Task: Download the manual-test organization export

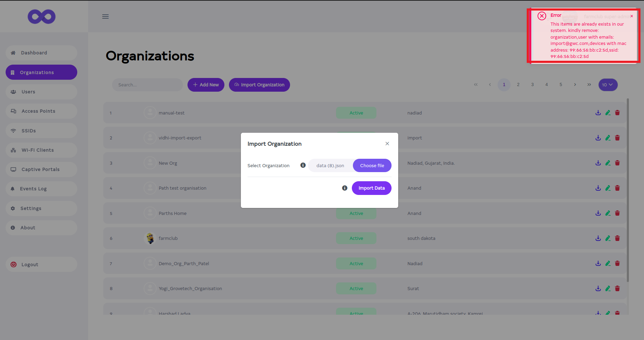Action: [x=598, y=113]
